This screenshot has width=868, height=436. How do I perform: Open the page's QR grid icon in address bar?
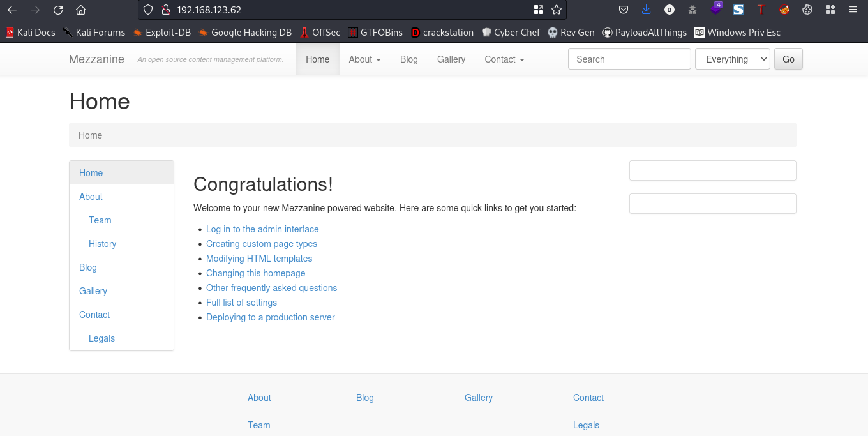click(539, 10)
